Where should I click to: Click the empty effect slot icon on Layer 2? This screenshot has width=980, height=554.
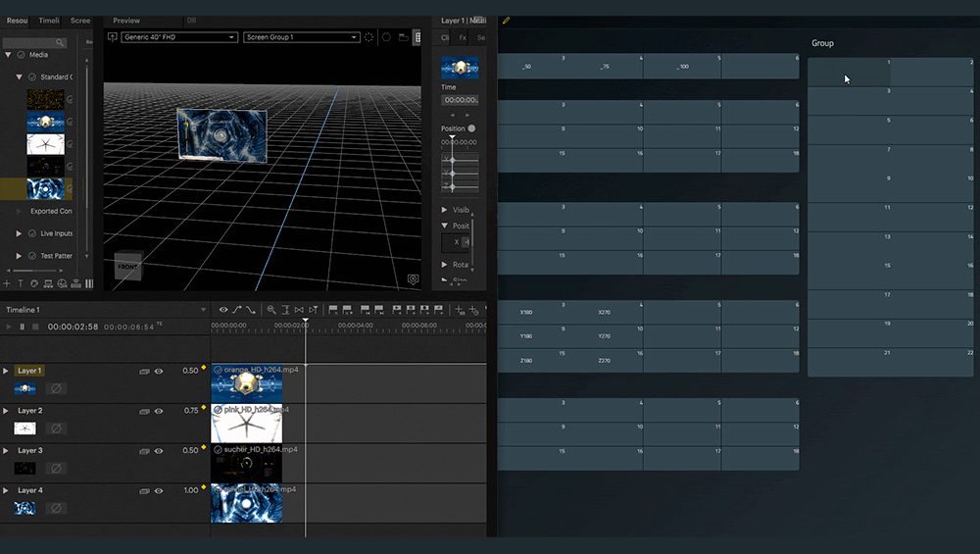[x=56, y=428]
